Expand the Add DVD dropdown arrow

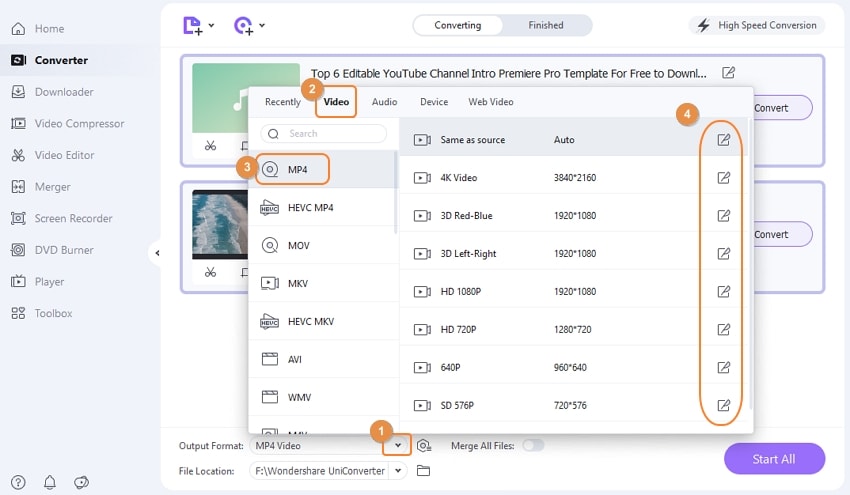[262, 25]
